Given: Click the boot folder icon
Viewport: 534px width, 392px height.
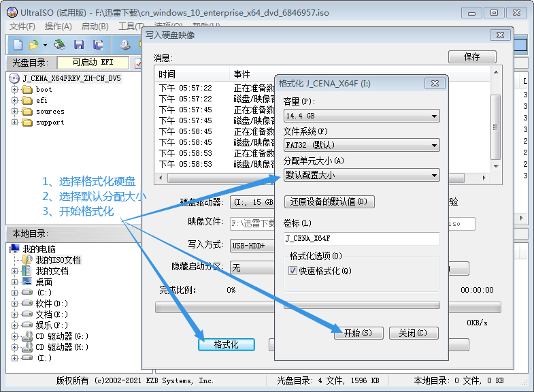Looking at the screenshot, I should click(x=27, y=90).
